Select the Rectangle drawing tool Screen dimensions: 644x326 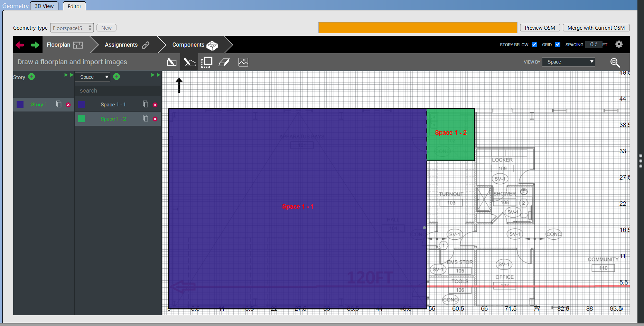point(172,62)
